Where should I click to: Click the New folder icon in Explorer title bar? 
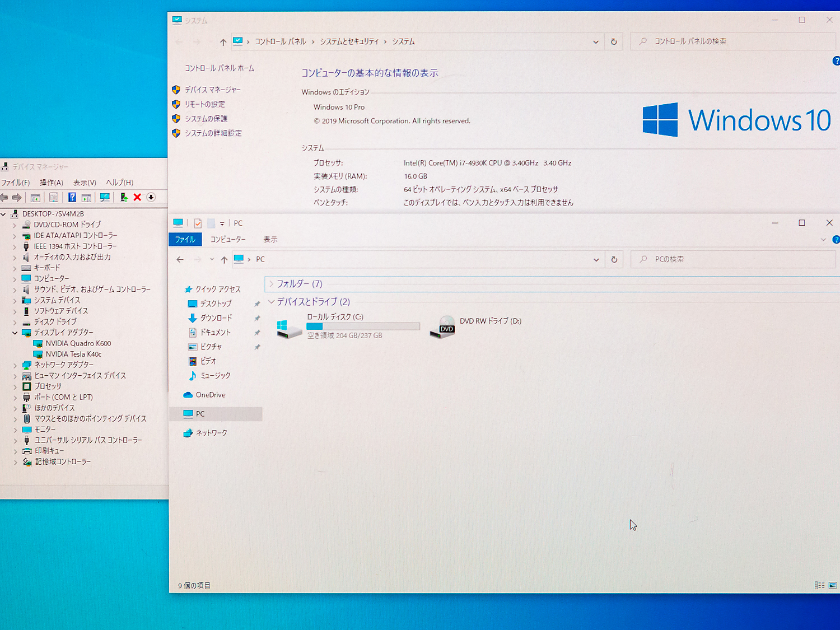click(211, 223)
